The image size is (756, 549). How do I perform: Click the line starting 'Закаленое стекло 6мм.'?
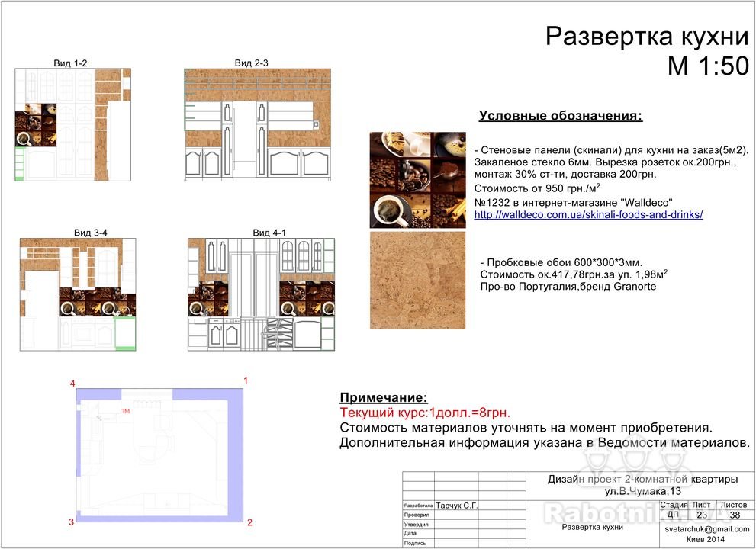[605, 162]
